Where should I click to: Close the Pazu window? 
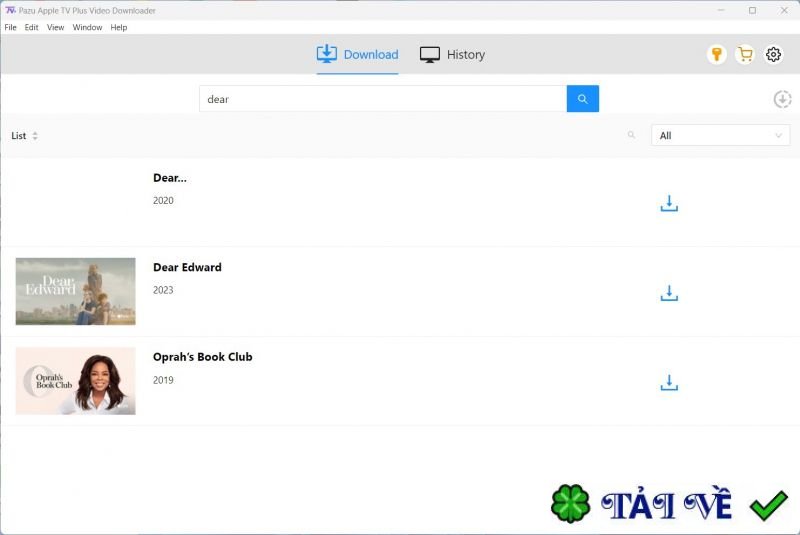click(x=784, y=10)
